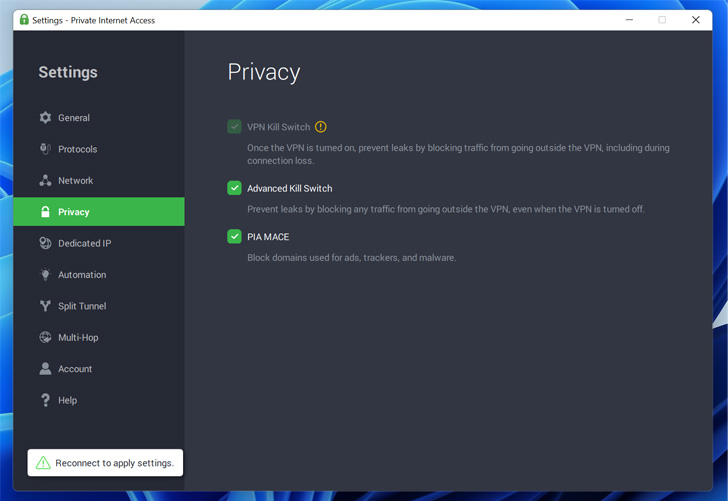Open the Split Tunnel tab
The width and height of the screenshot is (728, 501).
pos(99,306)
